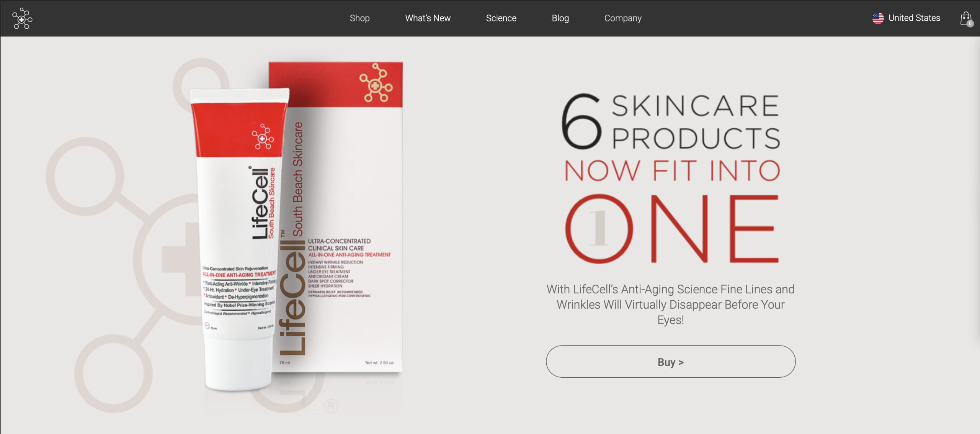Click the Anti-Aging Science tagline paragraph

pos(670,305)
